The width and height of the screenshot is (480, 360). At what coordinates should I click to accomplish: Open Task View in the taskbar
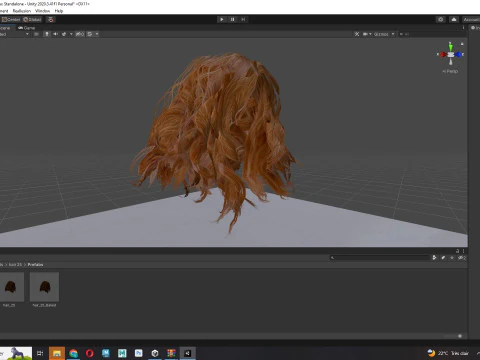pyautogui.click(x=40, y=353)
